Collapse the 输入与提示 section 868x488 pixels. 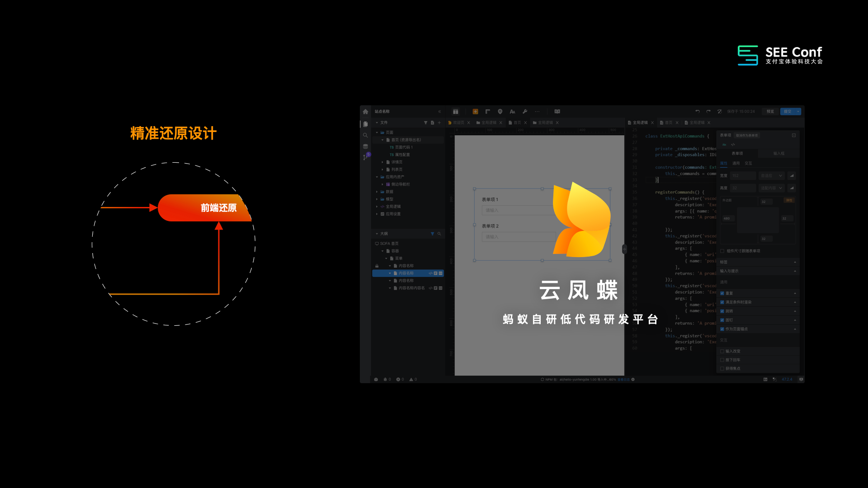(x=795, y=271)
